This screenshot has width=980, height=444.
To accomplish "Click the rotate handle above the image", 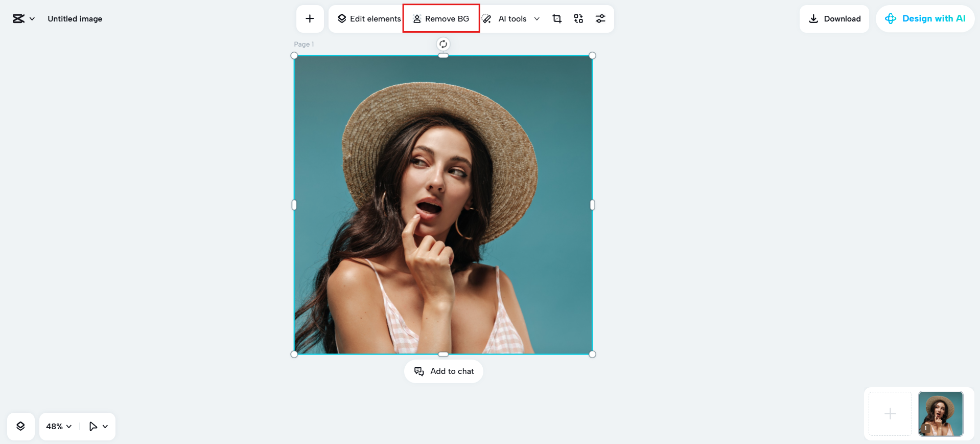I will pyautogui.click(x=443, y=44).
